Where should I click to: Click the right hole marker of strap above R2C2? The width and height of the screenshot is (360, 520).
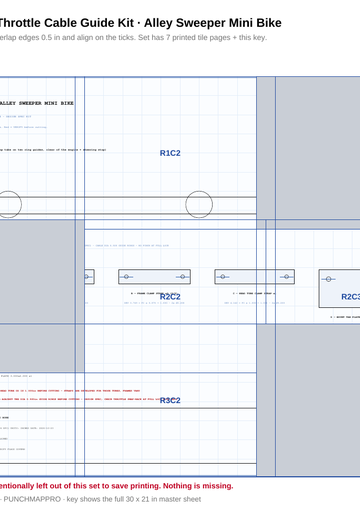point(182,277)
